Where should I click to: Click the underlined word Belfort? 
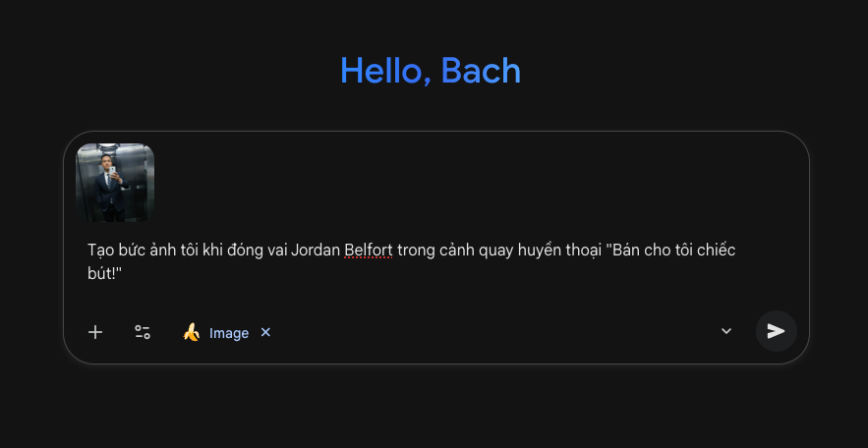[369, 250]
